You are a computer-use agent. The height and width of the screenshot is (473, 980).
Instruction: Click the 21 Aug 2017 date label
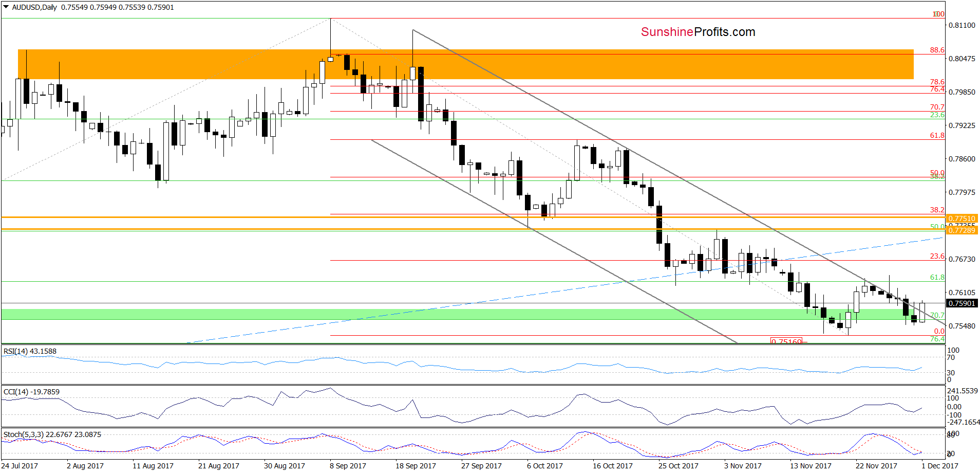(x=219, y=466)
